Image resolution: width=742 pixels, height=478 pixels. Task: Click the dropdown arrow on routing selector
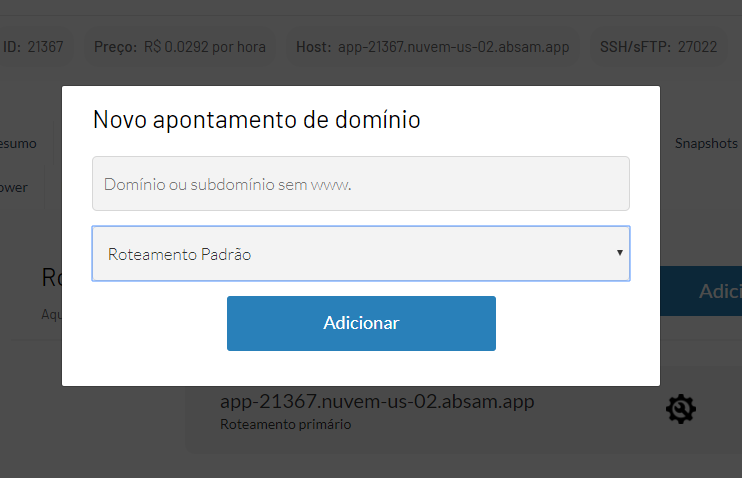pyautogui.click(x=620, y=254)
